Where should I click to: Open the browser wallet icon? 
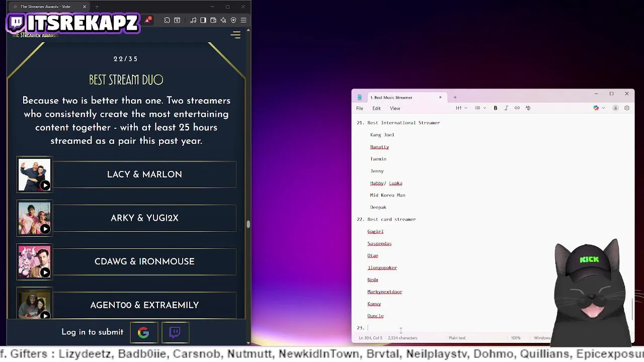(213, 20)
